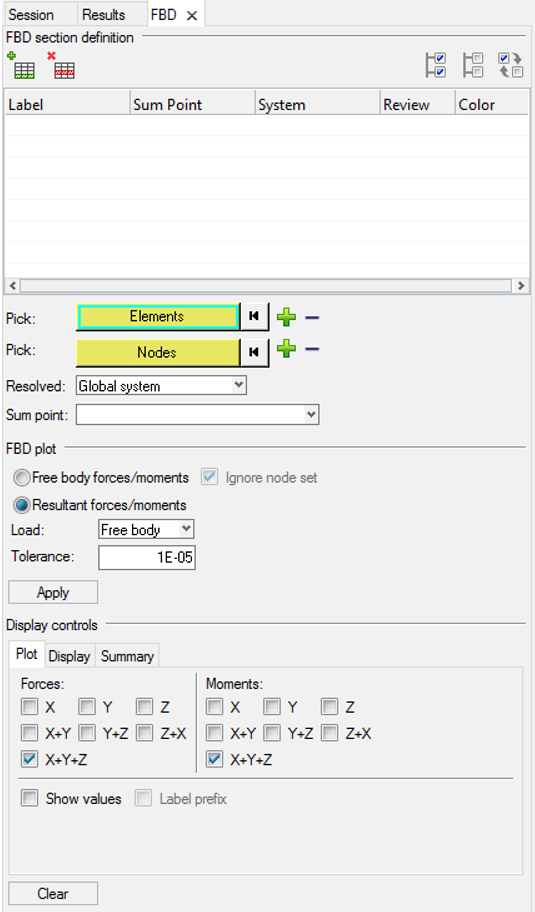Open the Display controls tab
The width and height of the screenshot is (535, 912).
69,656
